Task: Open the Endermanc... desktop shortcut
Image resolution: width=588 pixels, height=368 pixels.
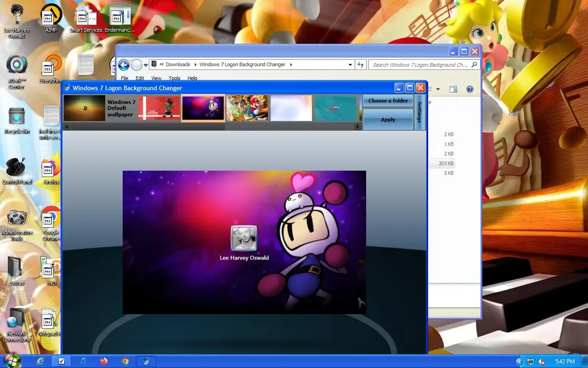Action: click(119, 19)
